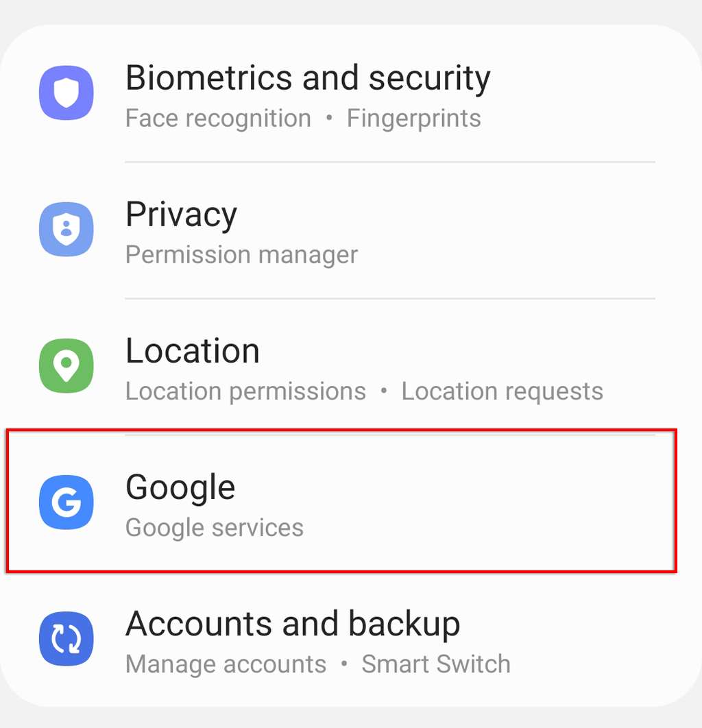The width and height of the screenshot is (702, 728).
Task: Tap the blue Google G icon
Action: (66, 502)
